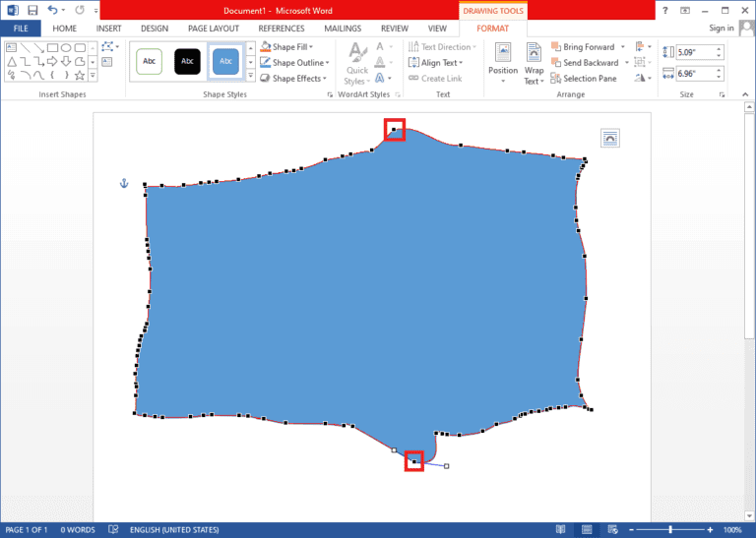Click Send Backward button

point(586,63)
